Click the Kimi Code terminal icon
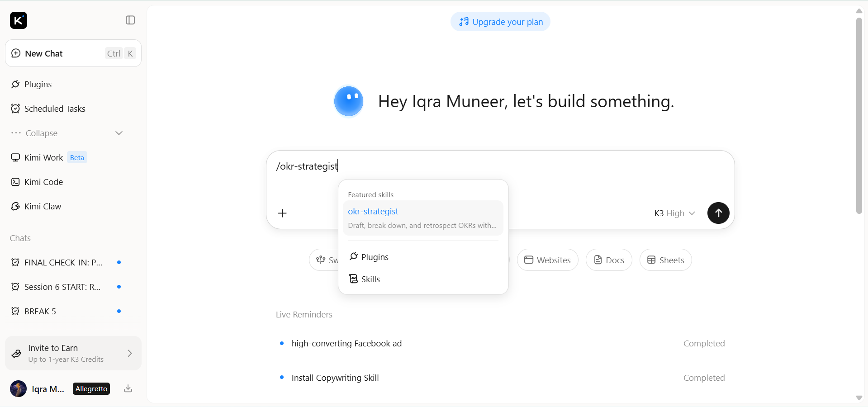868x407 pixels. [15, 182]
